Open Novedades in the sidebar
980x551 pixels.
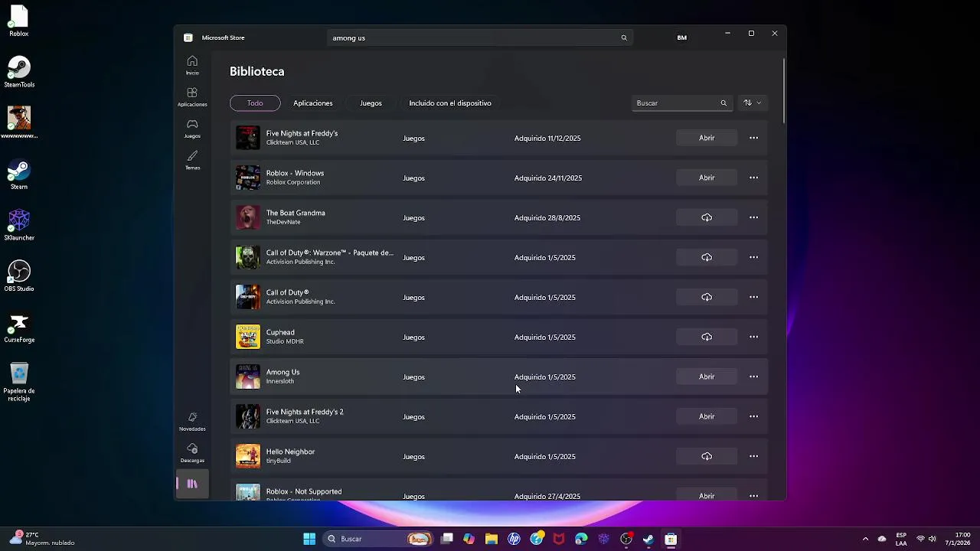(192, 421)
